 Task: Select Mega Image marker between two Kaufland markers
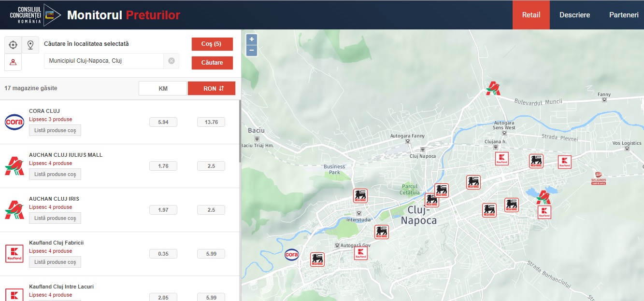(x=536, y=161)
